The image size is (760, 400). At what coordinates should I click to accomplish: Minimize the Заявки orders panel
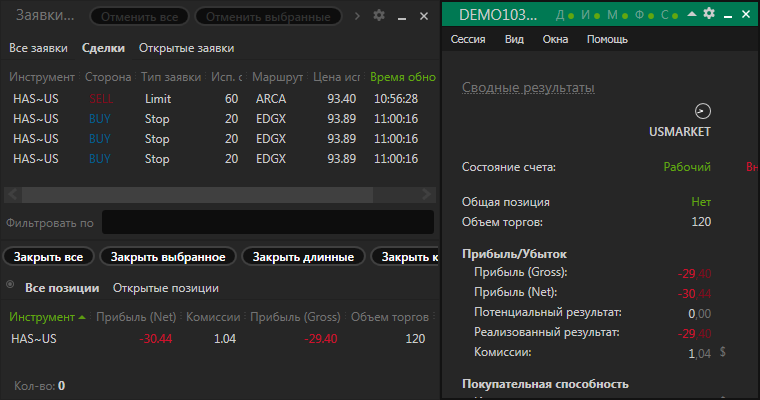click(x=400, y=16)
